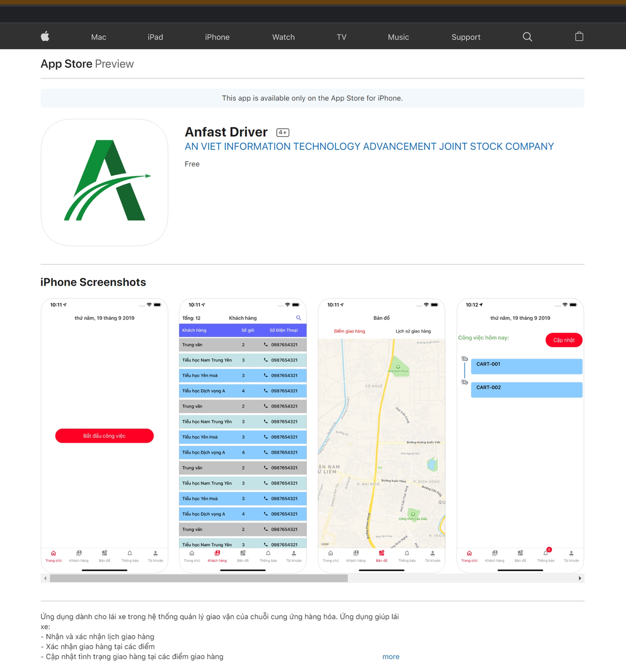The height and width of the screenshot is (672, 626).
Task: Click the CART-001 blue card
Action: [x=526, y=366]
